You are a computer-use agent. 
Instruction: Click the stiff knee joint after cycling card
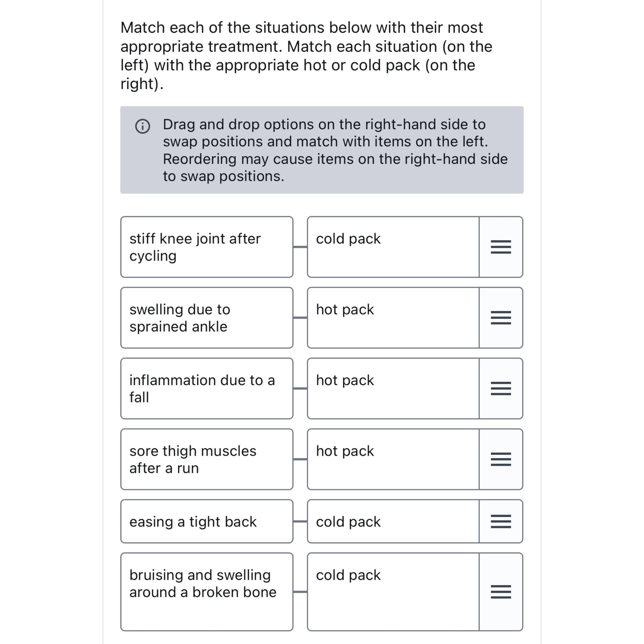pos(207,247)
